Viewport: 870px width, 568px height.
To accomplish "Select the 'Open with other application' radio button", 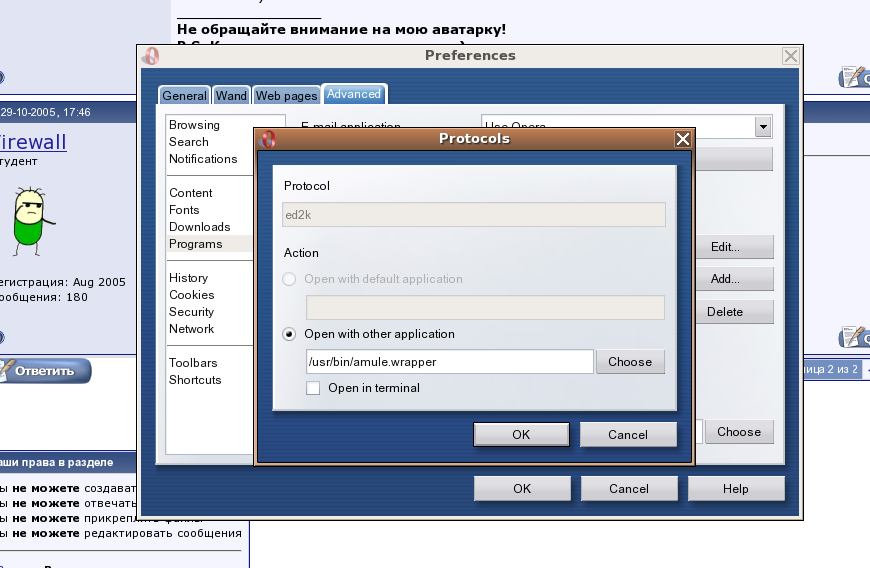I will (289, 334).
